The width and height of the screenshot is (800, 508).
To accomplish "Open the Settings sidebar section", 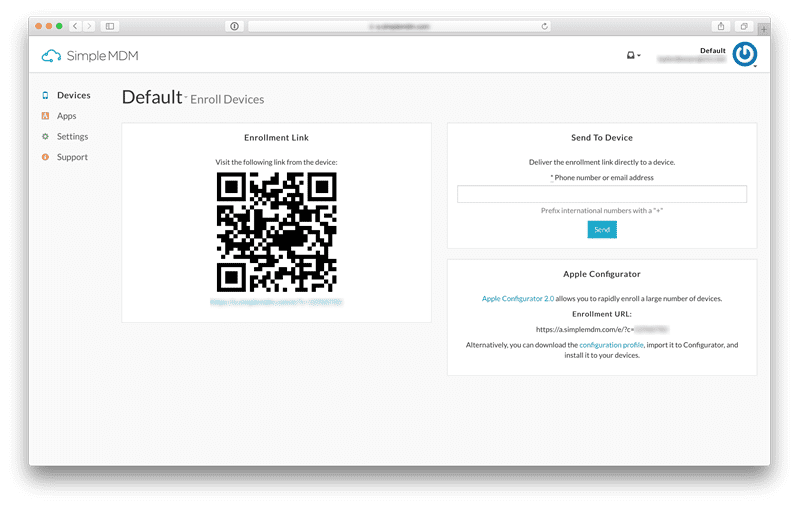I will tap(72, 136).
